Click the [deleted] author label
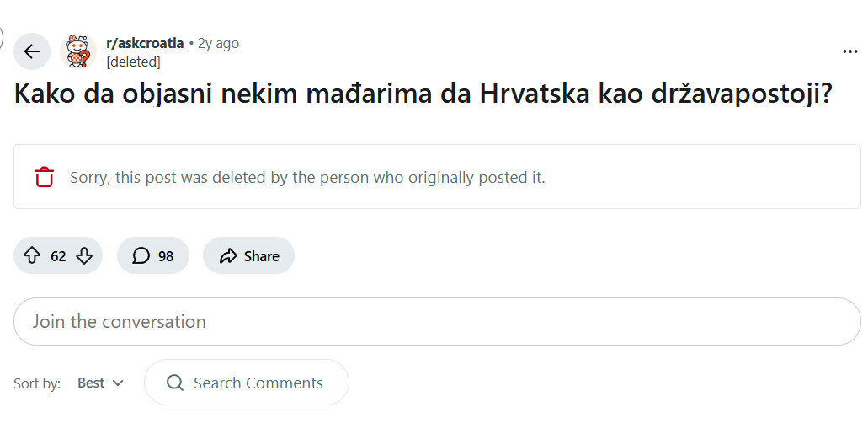The height and width of the screenshot is (434, 868). 133,62
